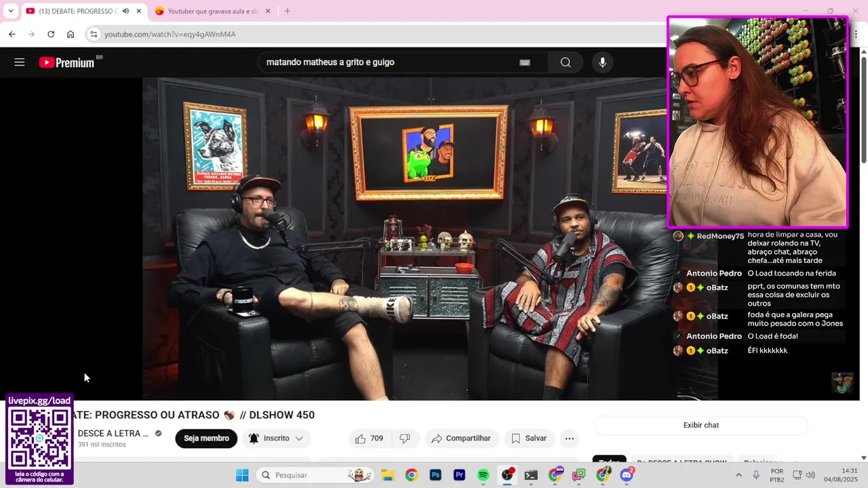Screen dimensions: 868x488
Task: Open more actions three-dot menu
Action: [x=570, y=439]
